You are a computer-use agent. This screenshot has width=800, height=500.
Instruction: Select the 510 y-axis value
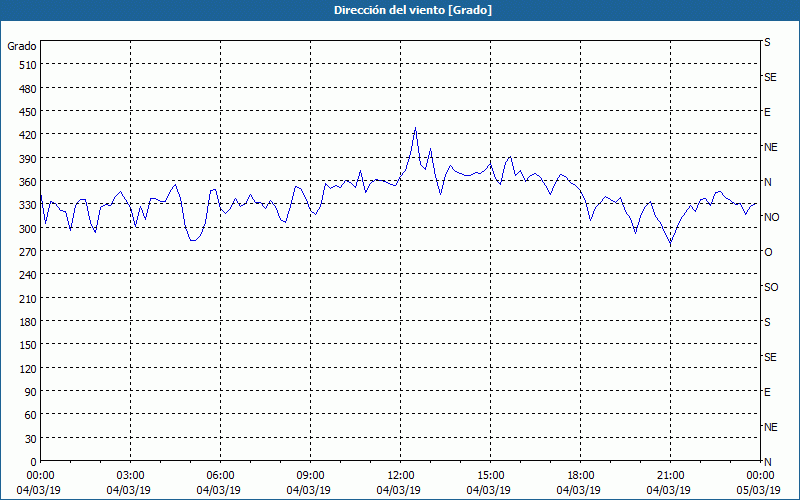(x=28, y=65)
